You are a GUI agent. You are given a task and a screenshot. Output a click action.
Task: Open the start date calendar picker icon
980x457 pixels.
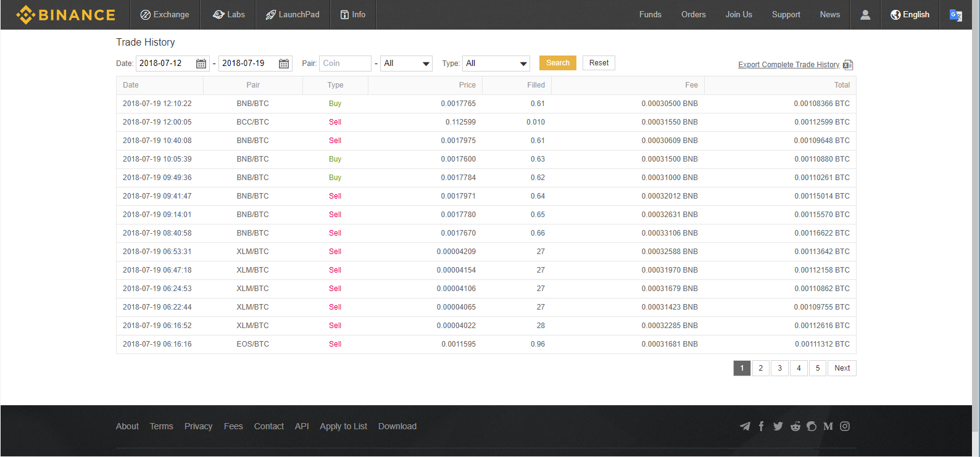point(201,64)
